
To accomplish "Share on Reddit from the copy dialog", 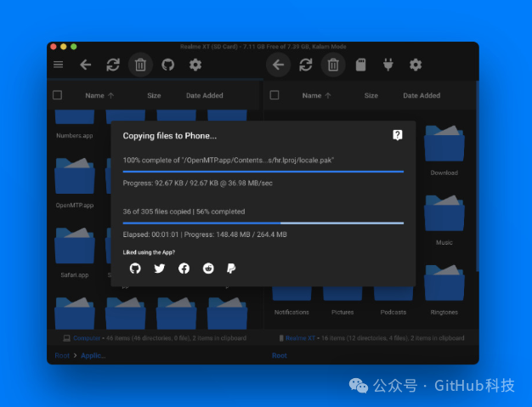I will click(x=208, y=269).
